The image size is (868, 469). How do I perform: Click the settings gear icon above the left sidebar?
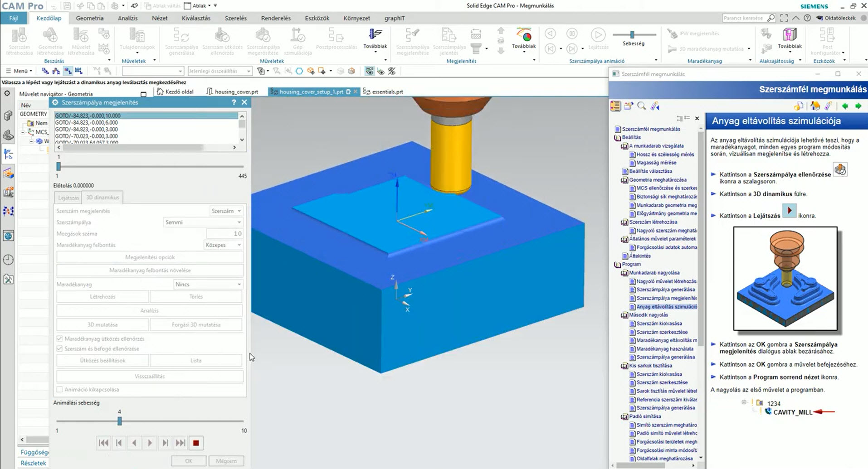coord(7,93)
